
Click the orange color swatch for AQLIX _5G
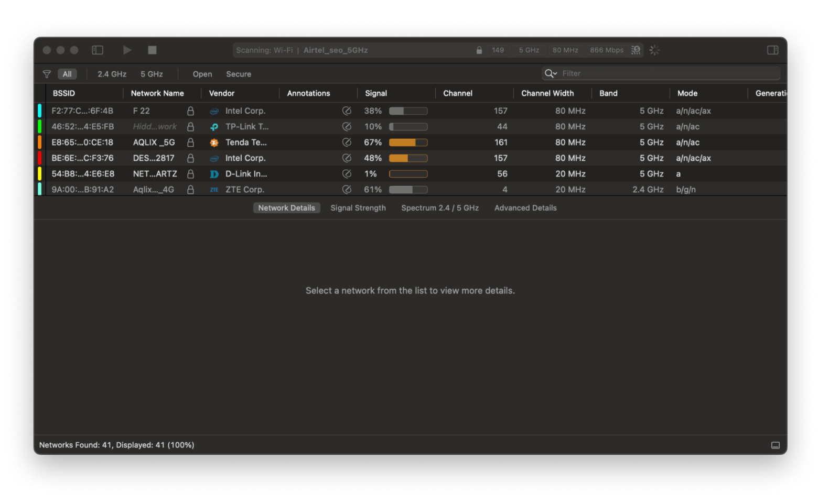click(x=39, y=143)
